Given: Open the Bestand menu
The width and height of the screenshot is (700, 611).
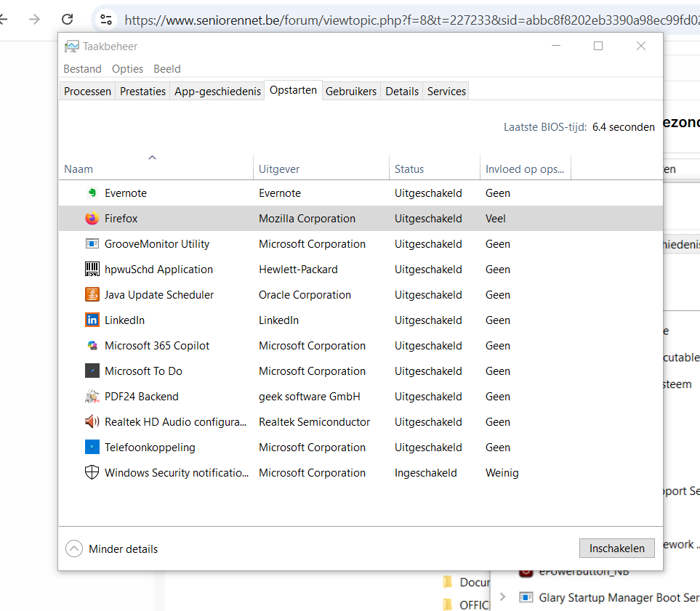Looking at the screenshot, I should click(83, 69).
